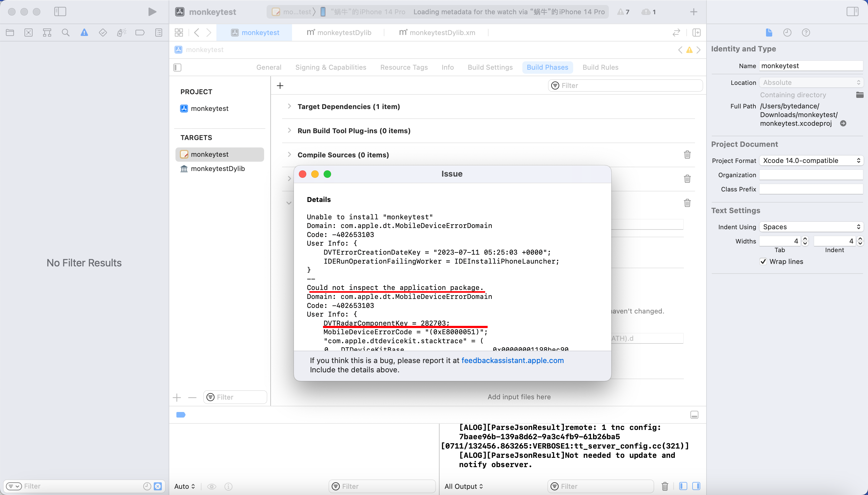Toggle the right inspector panel
Viewport: 868px width, 495px height.
point(852,11)
